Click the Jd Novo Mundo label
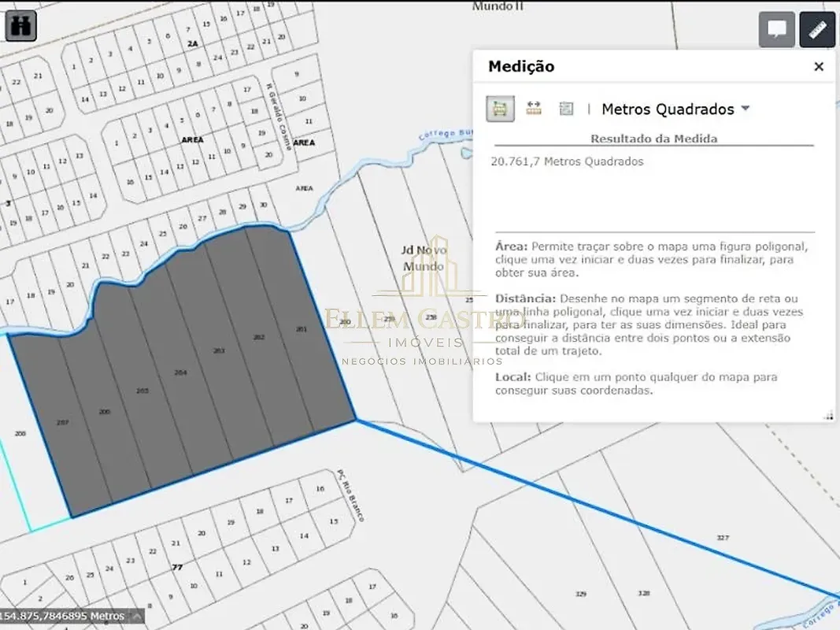 (x=424, y=258)
